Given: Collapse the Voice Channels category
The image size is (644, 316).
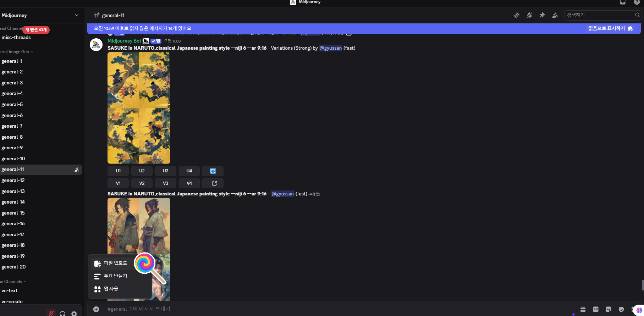Looking at the screenshot, I should [x=13, y=282].
